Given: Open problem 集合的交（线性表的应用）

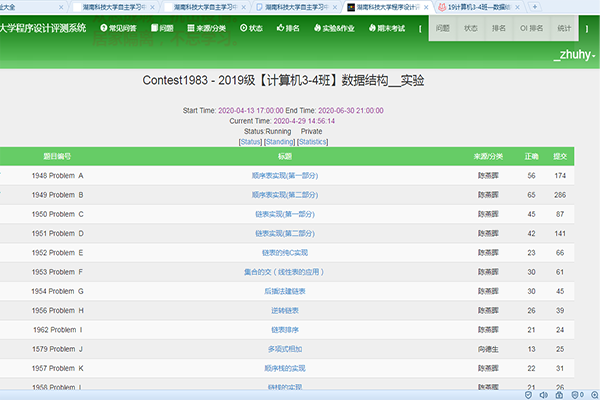Looking at the screenshot, I should point(284,271).
